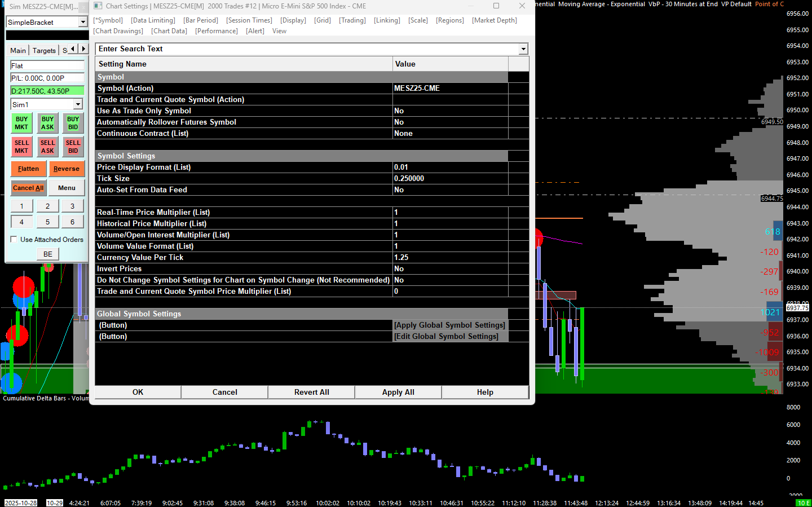812x507 pixels.
Task: Click the Chart Settings window icon
Action: point(98,6)
